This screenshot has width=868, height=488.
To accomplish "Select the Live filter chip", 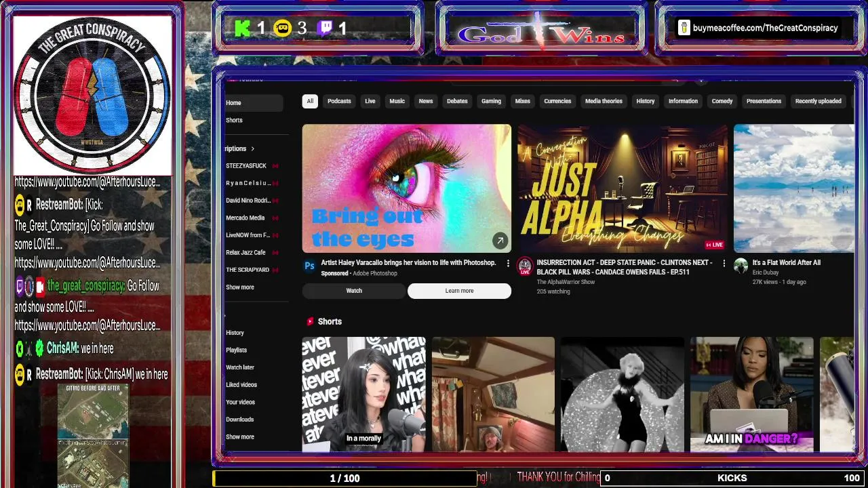I will pos(370,101).
